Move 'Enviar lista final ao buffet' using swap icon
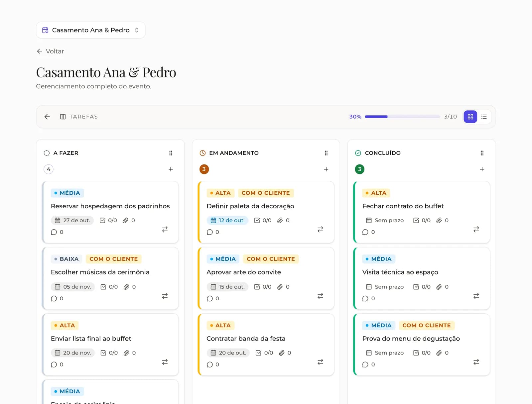The image size is (532, 404). [x=165, y=362]
